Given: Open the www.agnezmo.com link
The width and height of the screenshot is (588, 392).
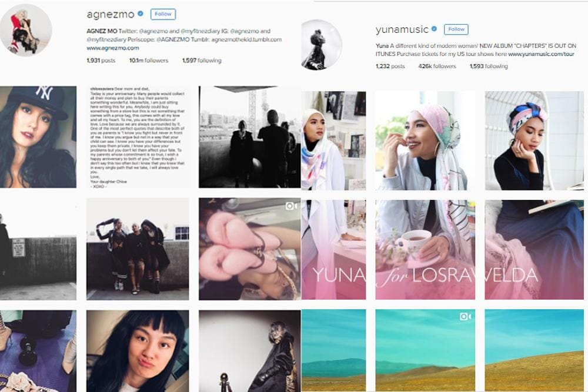Looking at the screenshot, I should click(x=112, y=48).
